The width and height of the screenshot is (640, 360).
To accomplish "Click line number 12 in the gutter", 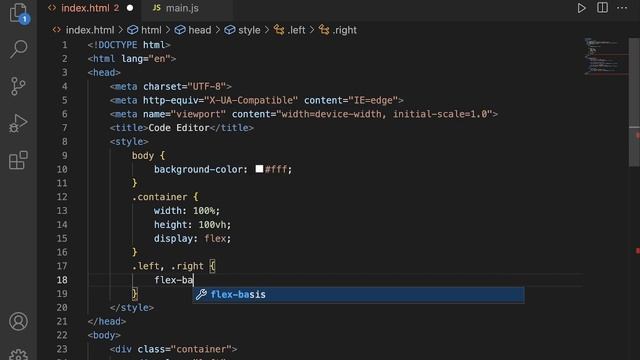I will (62, 197).
